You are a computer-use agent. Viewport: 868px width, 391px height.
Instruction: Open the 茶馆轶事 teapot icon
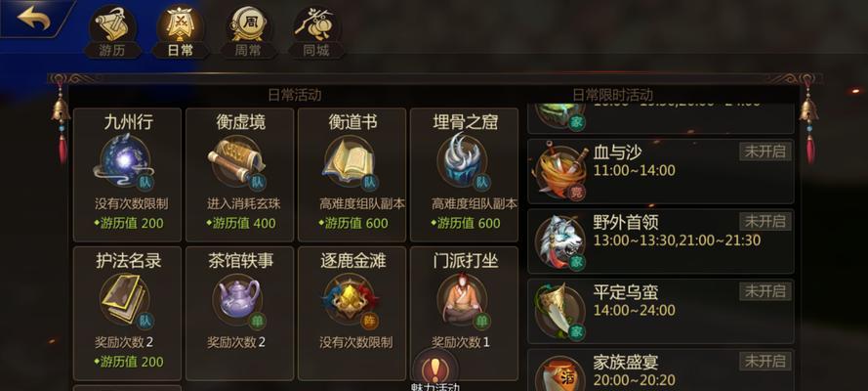tap(237, 299)
